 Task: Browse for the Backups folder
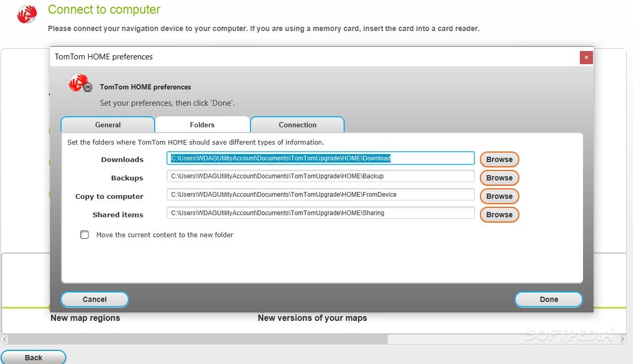499,178
